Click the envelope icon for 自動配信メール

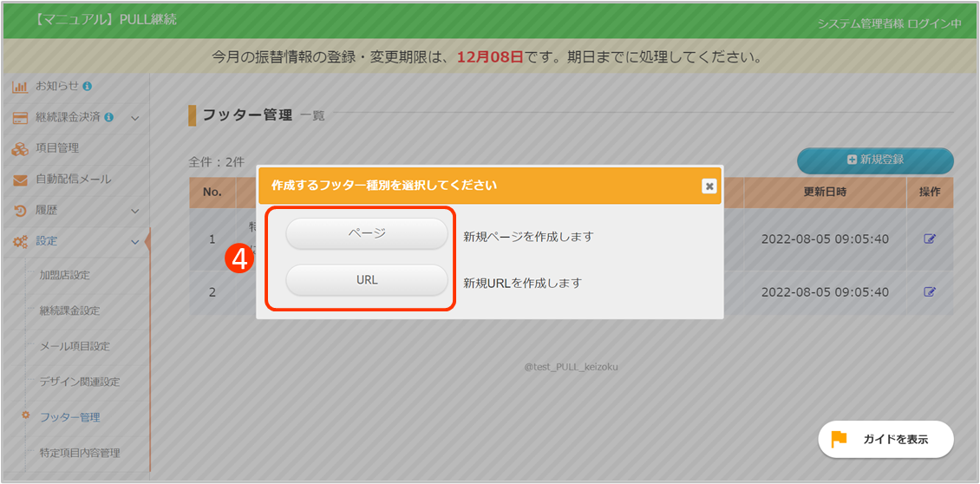[20, 180]
